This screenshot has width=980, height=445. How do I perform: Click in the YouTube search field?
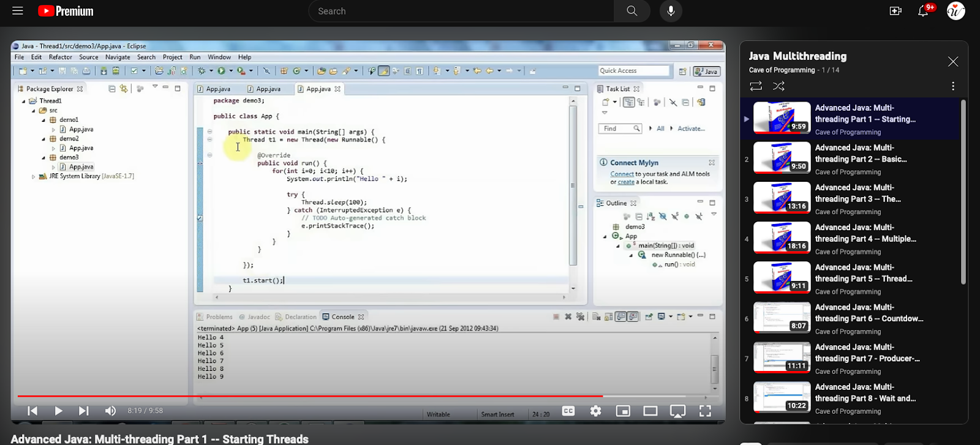click(462, 11)
